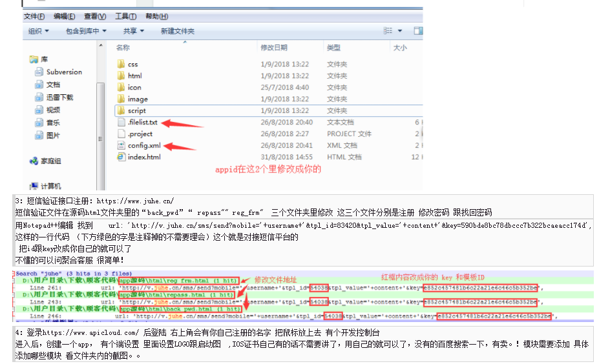Screen dimensions: 599x364
Task: Select the .project file icon
Action: 121,134
